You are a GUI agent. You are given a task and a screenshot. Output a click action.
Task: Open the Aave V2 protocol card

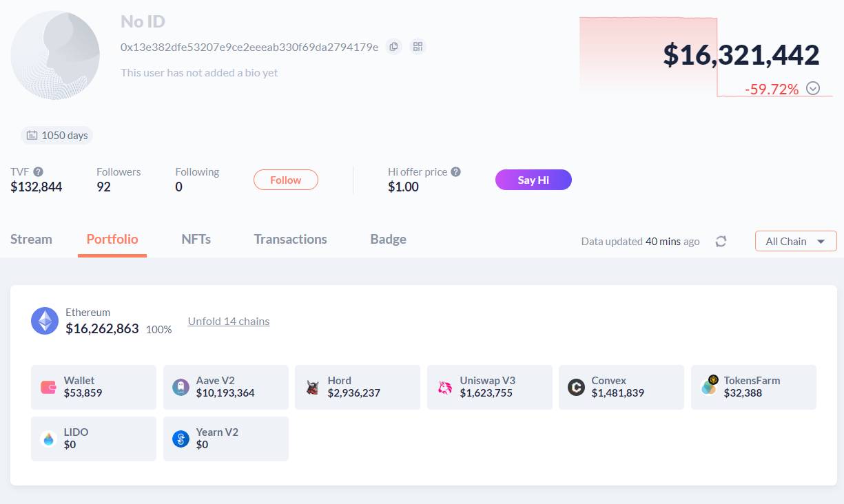(226, 387)
